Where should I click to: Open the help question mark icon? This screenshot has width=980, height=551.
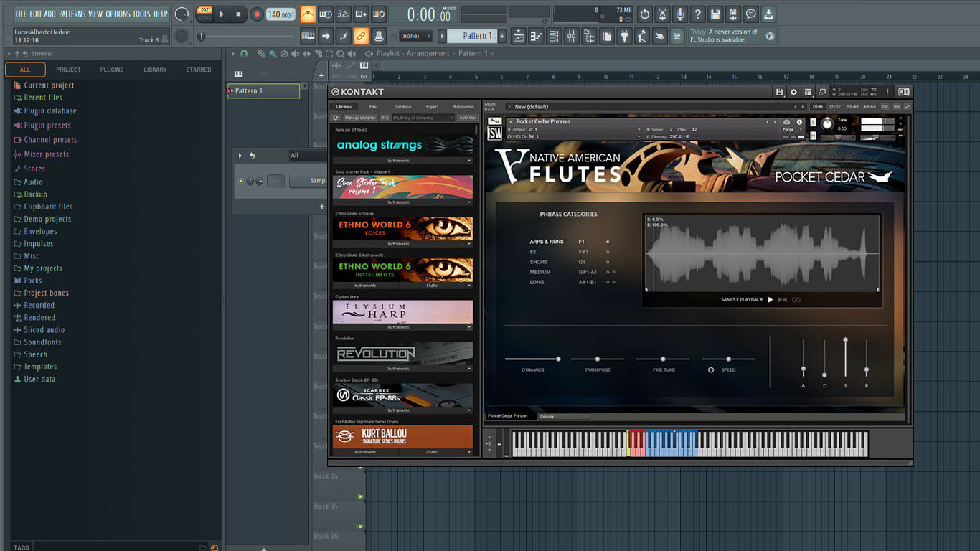coord(697,14)
